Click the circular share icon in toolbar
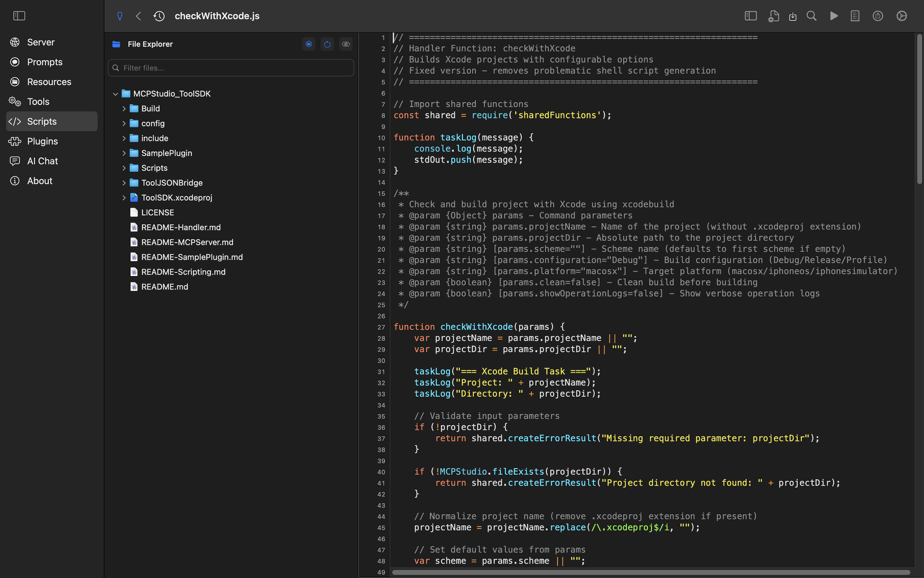The height and width of the screenshot is (578, 924). click(878, 16)
